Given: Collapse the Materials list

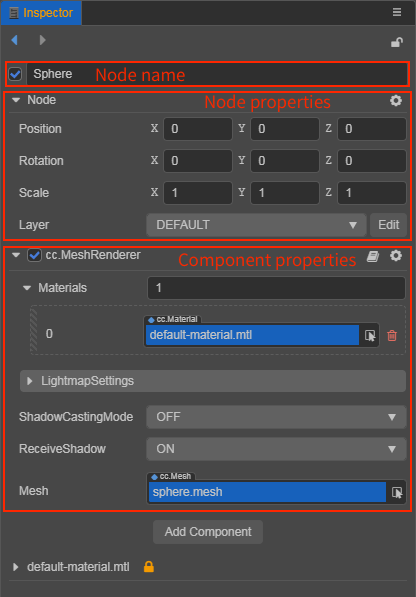Looking at the screenshot, I should click(x=27, y=288).
